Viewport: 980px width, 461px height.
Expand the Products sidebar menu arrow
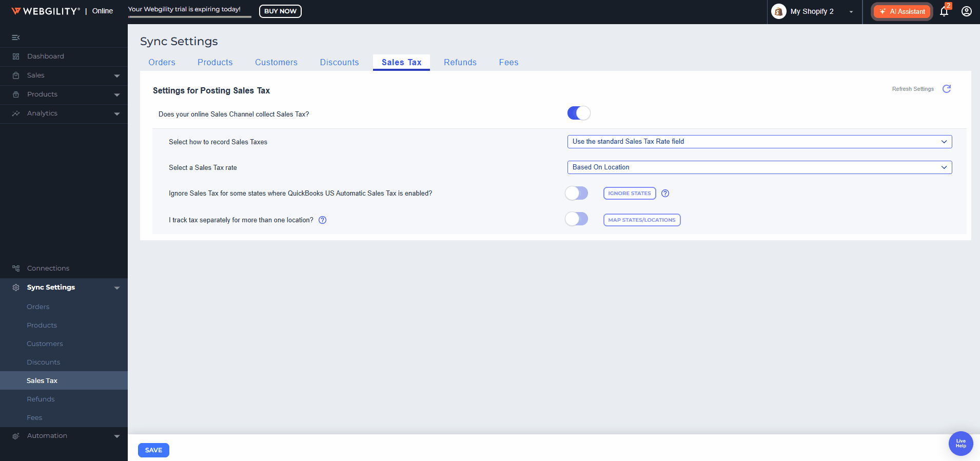click(x=117, y=95)
